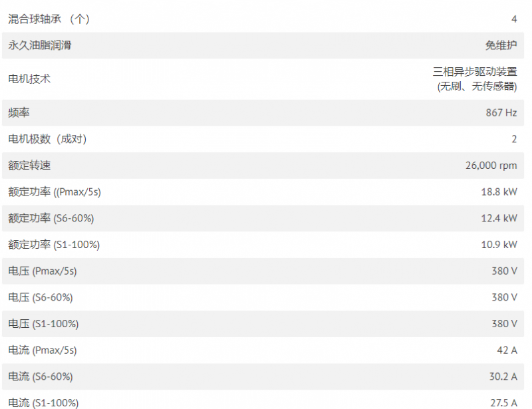Click the 电流 (S6-60%) label
Viewport: 532px width, 409px height.
pos(41,377)
